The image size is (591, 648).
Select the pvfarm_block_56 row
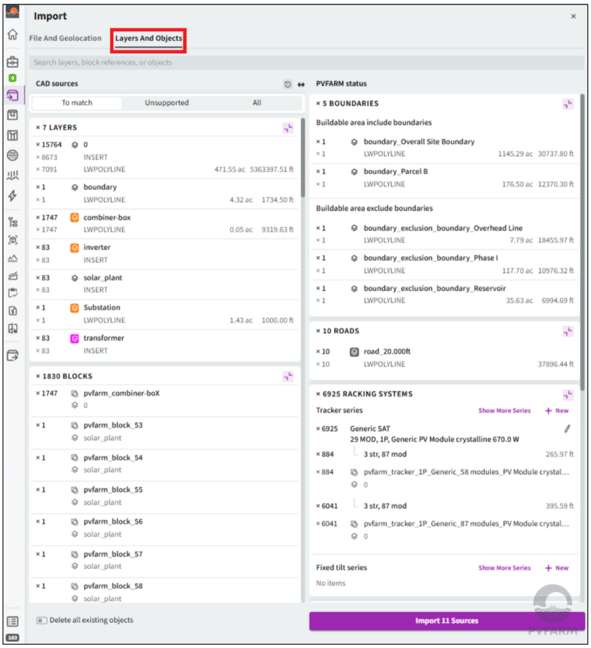[164, 528]
